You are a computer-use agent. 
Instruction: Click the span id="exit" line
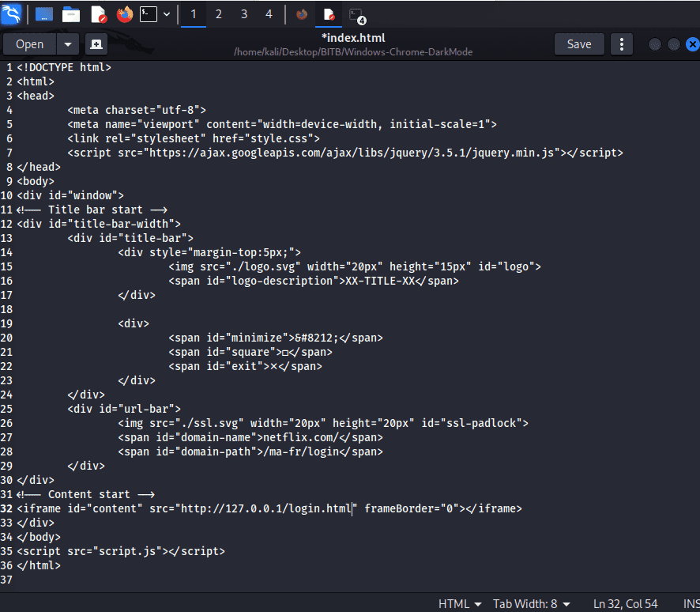[x=245, y=366]
